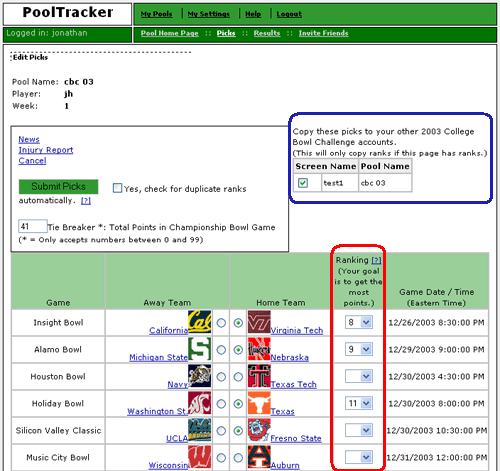
Task: Enable check for duplicate ranks checkbox
Action: [117, 188]
